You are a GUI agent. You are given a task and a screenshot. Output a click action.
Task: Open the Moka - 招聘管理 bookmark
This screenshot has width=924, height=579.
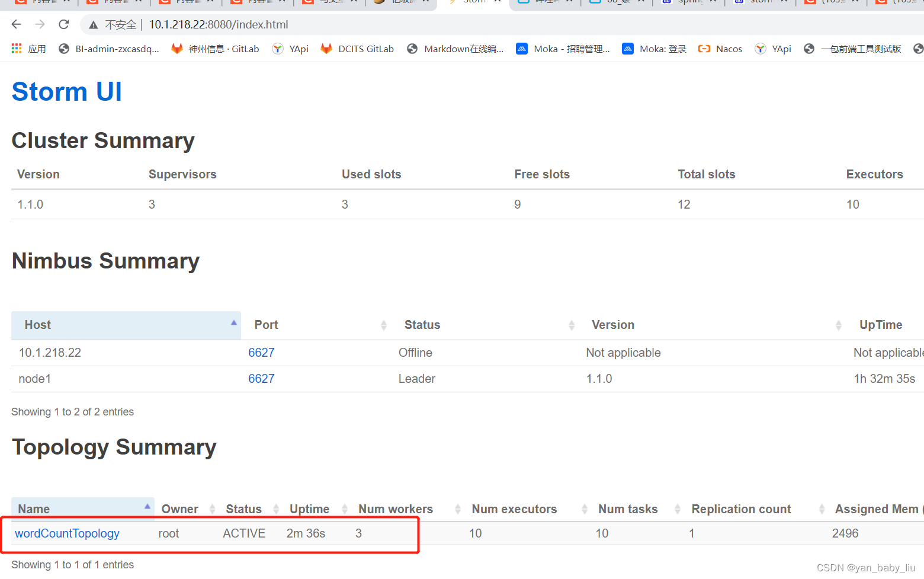[x=563, y=49]
